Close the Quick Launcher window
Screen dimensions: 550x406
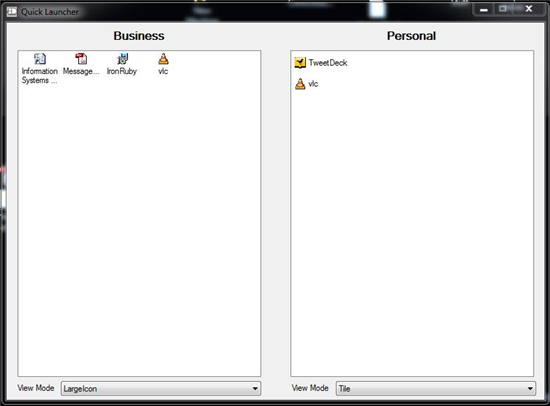(529, 9)
